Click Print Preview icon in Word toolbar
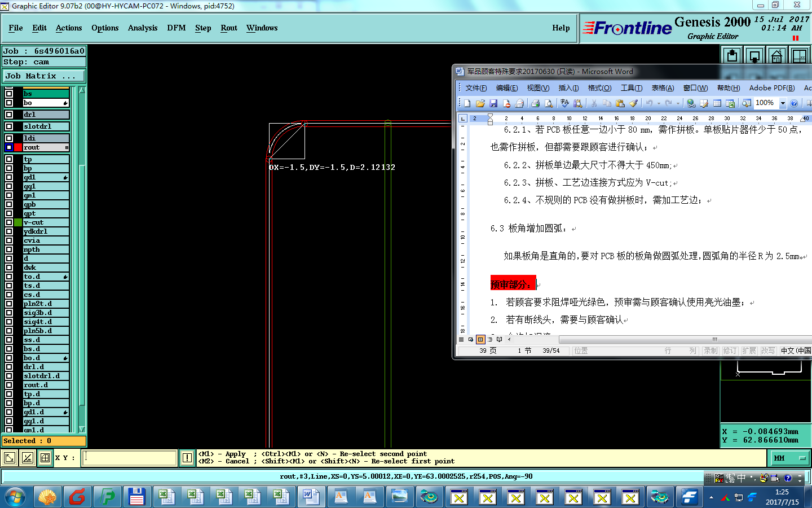Screen dimensions: 812x508 click(x=549, y=103)
